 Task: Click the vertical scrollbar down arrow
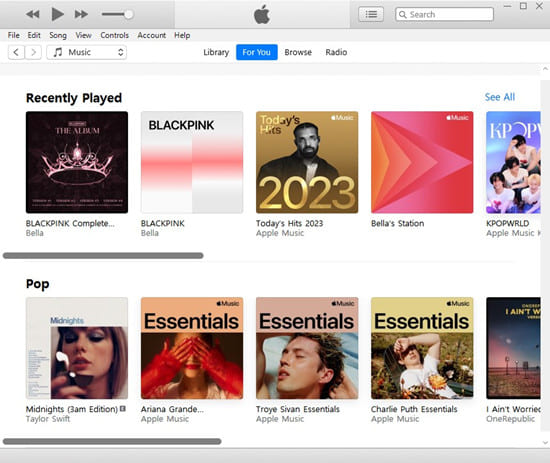coord(545,442)
